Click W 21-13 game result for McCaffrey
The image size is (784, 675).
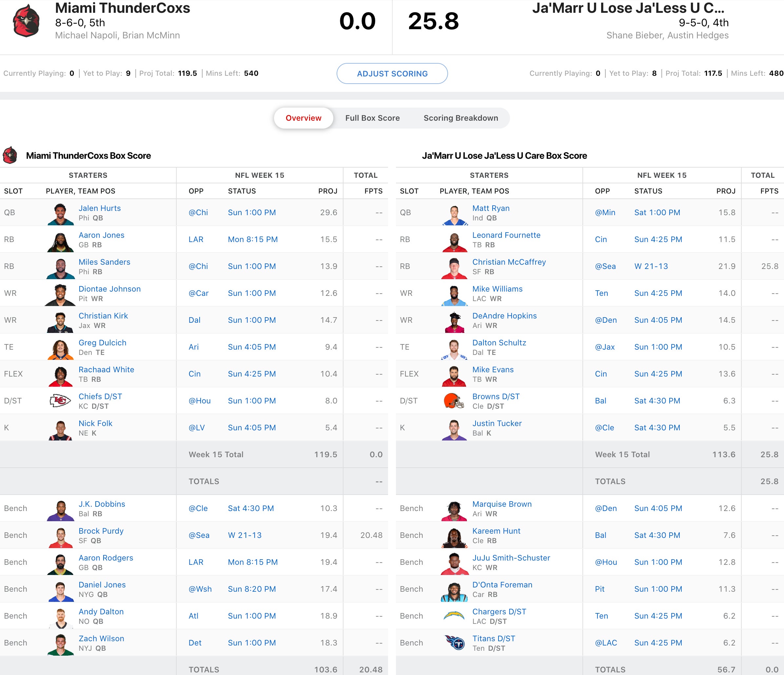coord(651,266)
